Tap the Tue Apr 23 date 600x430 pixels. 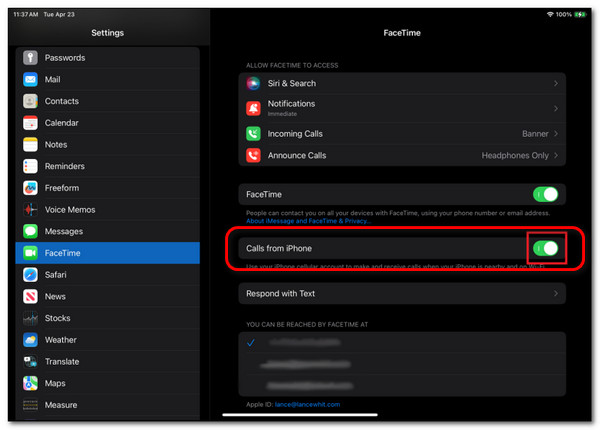59,15
